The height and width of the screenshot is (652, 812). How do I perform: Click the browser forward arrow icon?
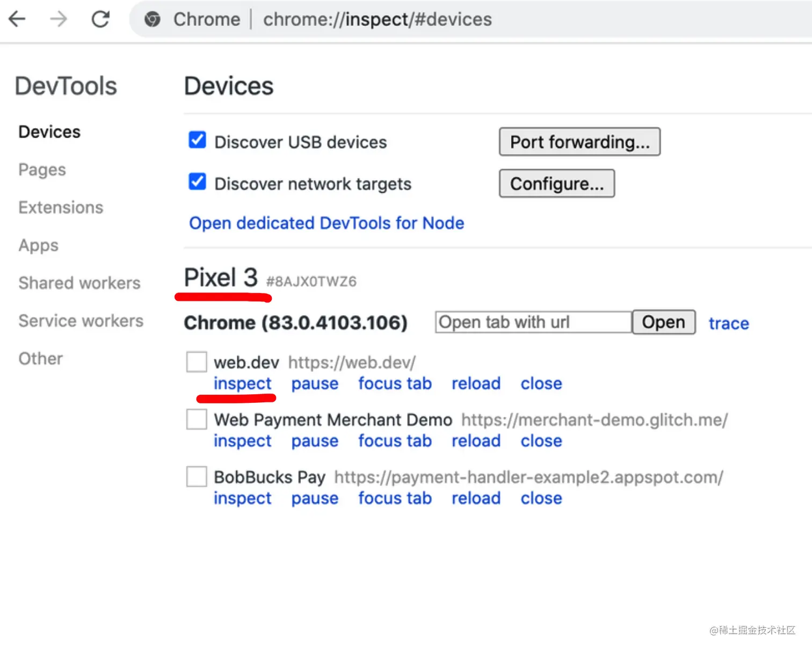[x=59, y=19]
